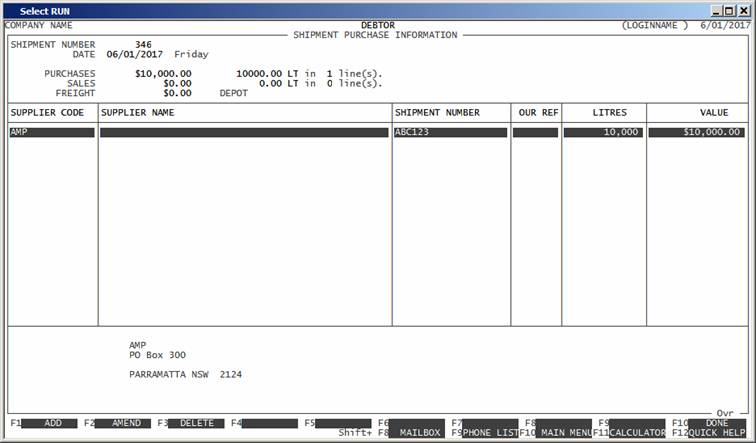Click the F10 DONE button
The height and width of the screenshot is (443, 756).
click(717, 423)
